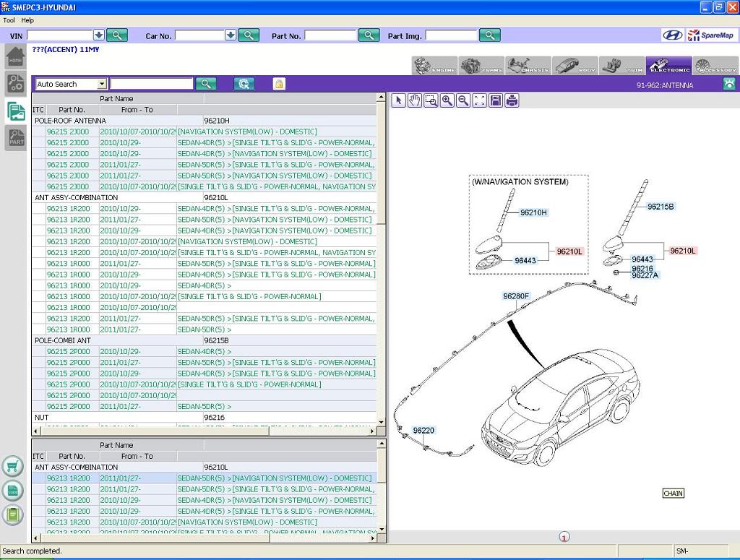Select the zoom-to-area rectangle tool

tap(431, 100)
